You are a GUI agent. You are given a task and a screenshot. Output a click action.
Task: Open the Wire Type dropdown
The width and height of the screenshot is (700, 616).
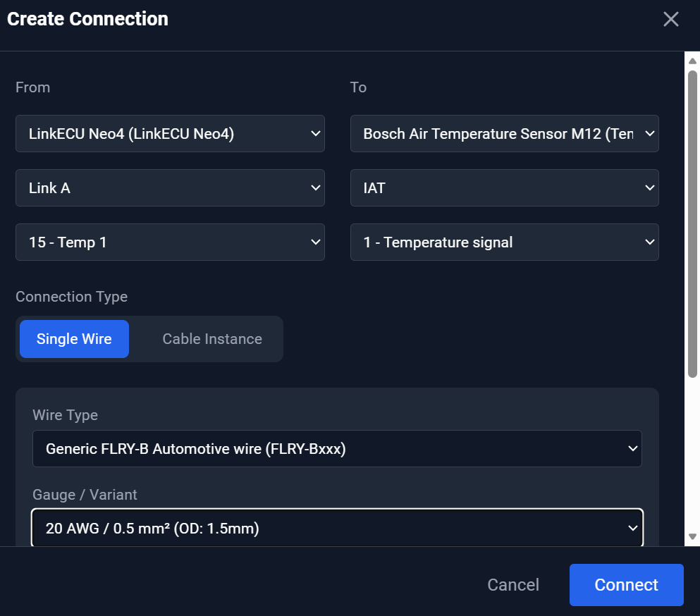point(337,448)
